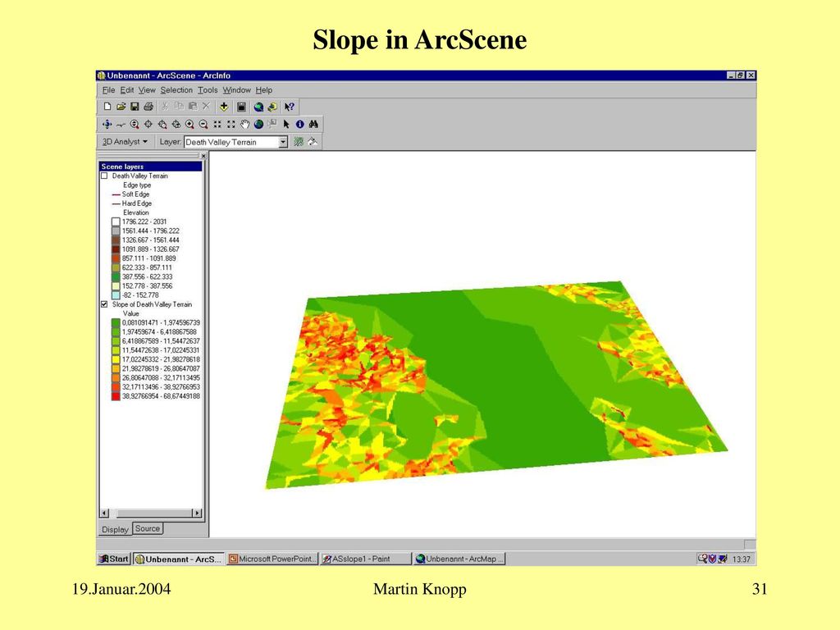Click the Expand Field of View icon
Image resolution: width=840 pixels, height=630 pixels.
pos(231,125)
